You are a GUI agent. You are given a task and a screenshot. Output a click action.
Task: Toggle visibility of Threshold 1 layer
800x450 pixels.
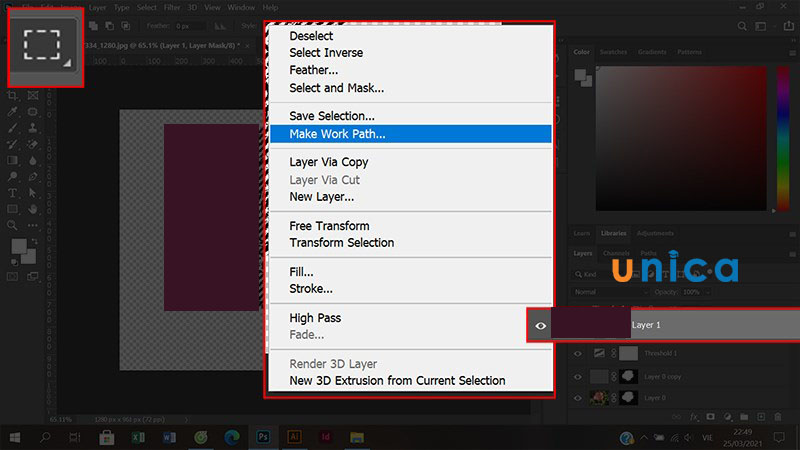tap(578, 354)
